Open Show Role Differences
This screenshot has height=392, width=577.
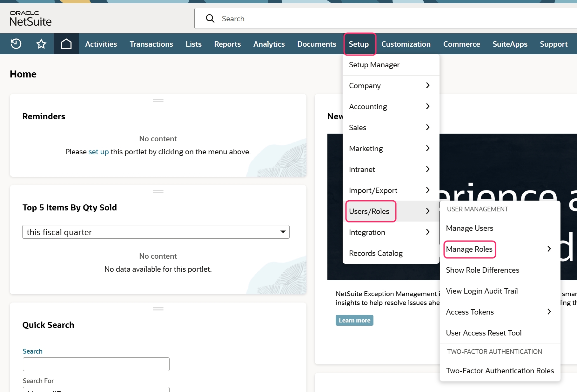click(500, 270)
